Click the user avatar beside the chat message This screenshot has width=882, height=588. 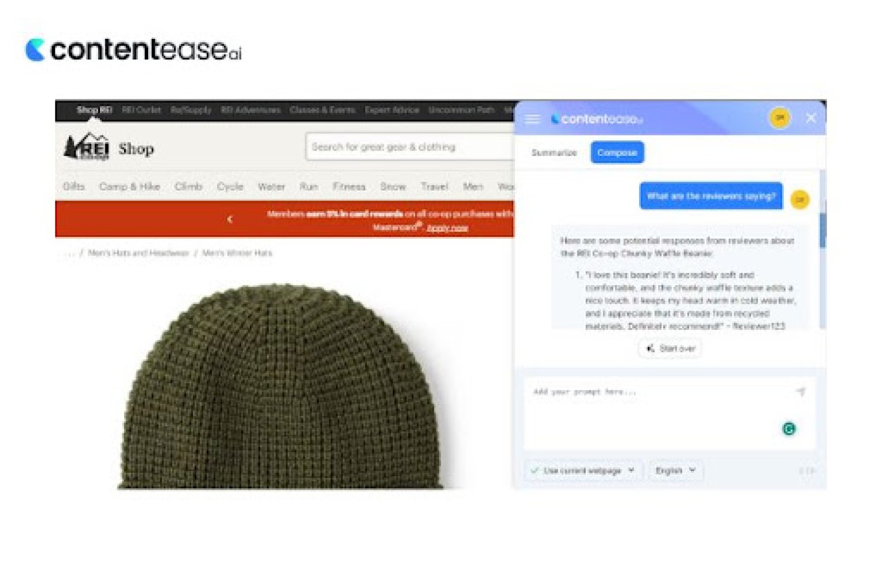[x=800, y=199]
